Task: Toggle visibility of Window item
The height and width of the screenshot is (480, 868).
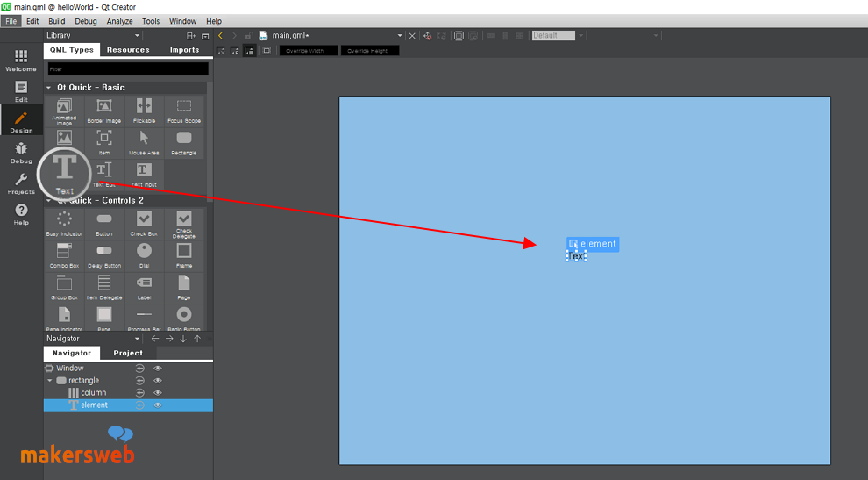Action: pos(158,368)
